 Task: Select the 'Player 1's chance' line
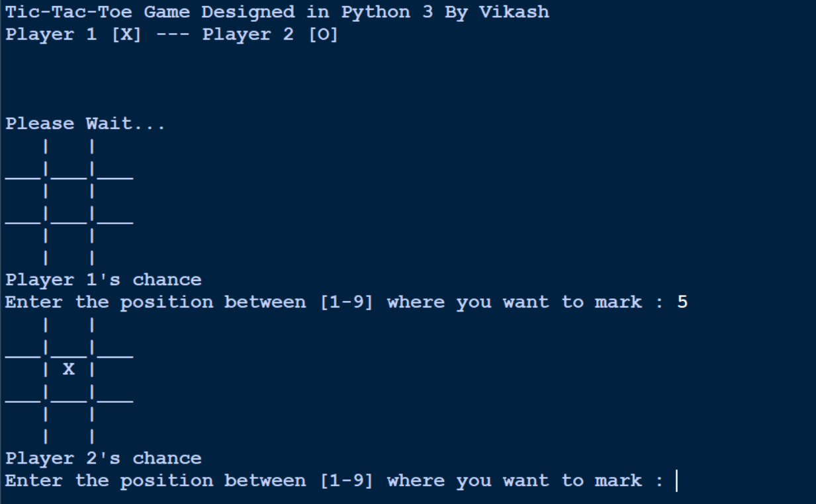point(103,280)
